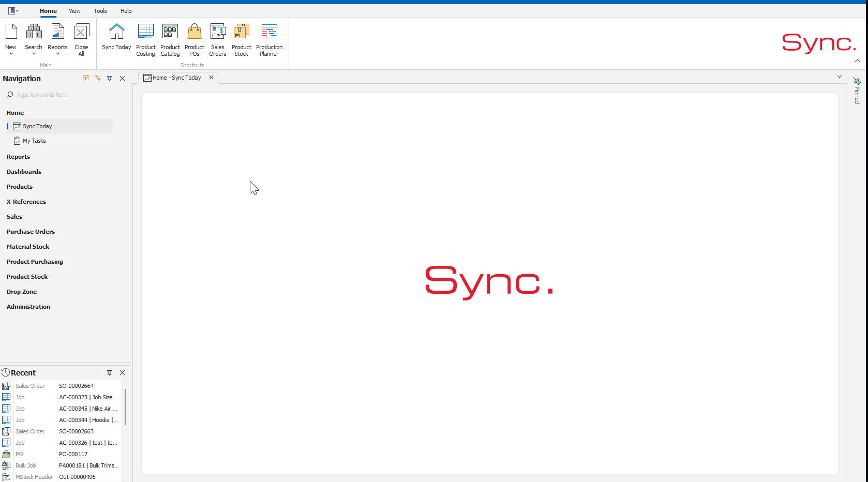Expand the Reports navigation section
Screen dimensions: 868x482
pos(18,157)
